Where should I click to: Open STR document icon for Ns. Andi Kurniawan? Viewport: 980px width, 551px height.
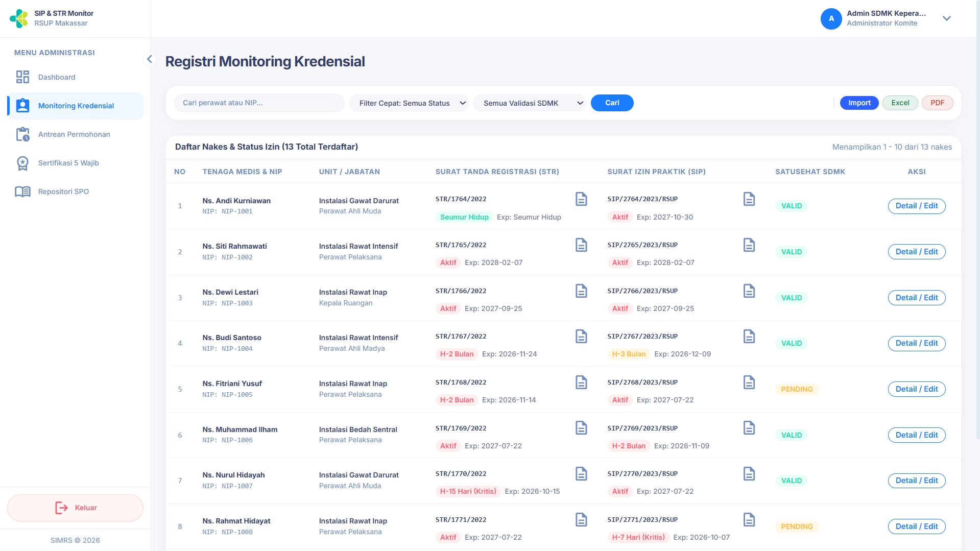click(x=581, y=199)
